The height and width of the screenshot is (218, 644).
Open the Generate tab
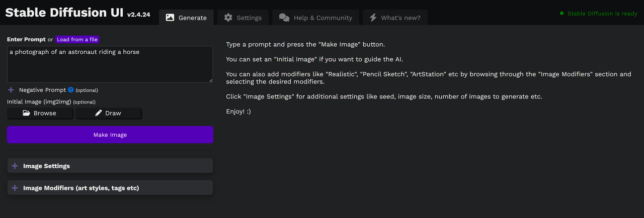[186, 18]
